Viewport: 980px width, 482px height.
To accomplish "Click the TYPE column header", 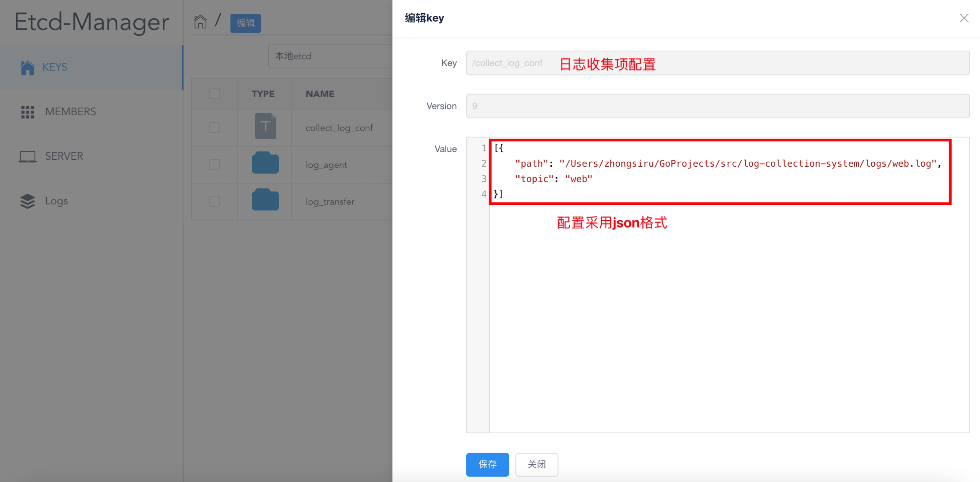I will 263,94.
